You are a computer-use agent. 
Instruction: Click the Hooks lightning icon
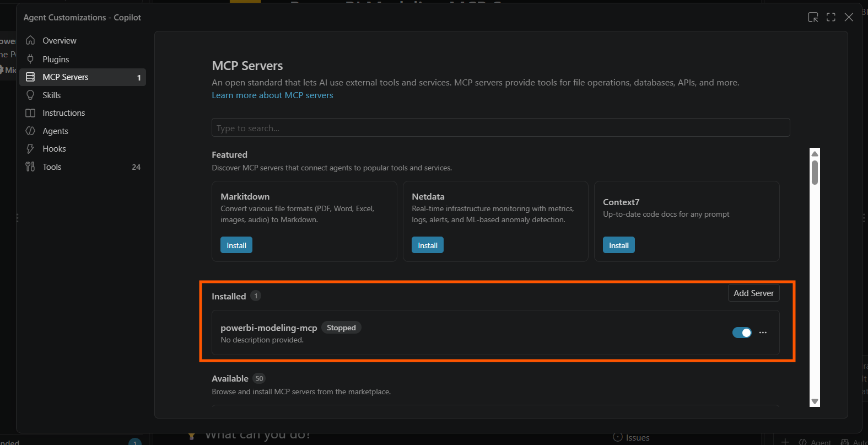pyautogui.click(x=30, y=149)
